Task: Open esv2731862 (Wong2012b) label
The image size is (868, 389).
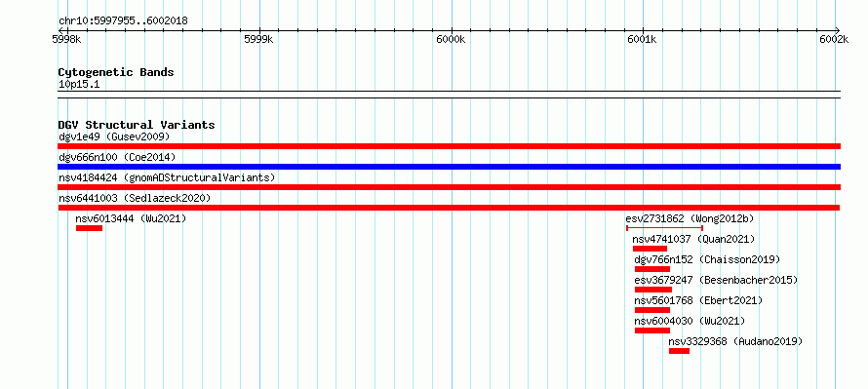Action: (690, 218)
